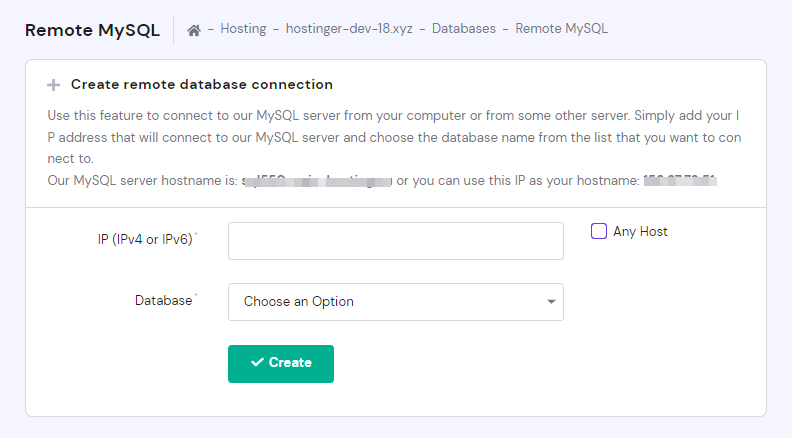This screenshot has width=792, height=438.
Task: Click the blurred MySQL server hostname
Action: click(x=316, y=181)
